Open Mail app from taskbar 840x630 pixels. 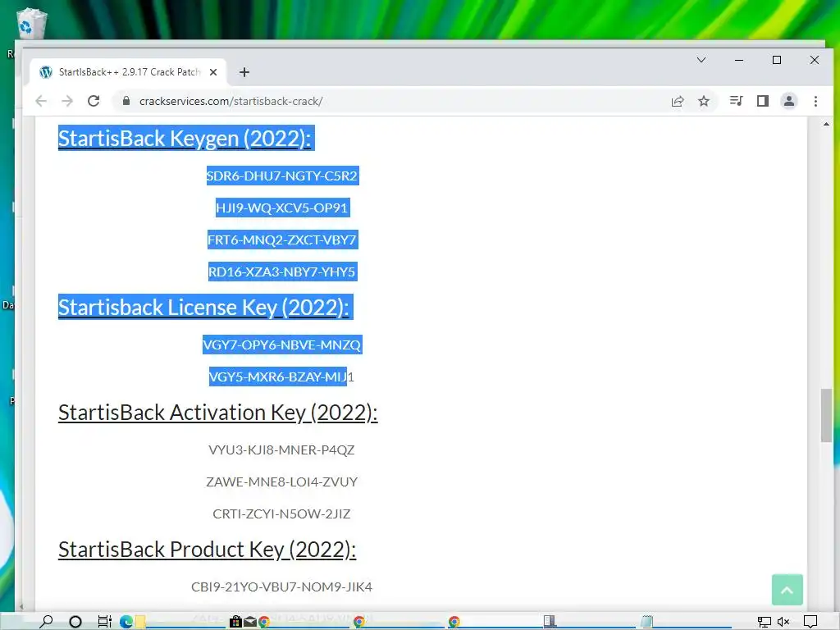point(250,622)
